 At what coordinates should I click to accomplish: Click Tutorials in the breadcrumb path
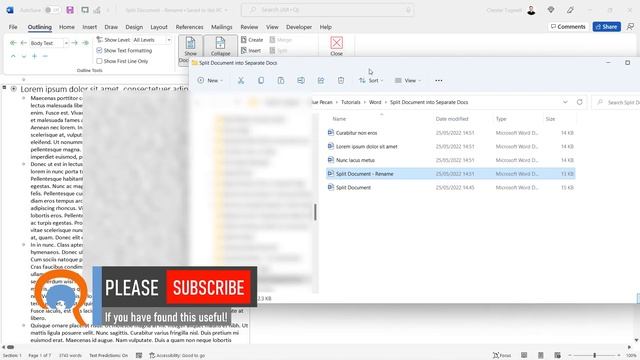coord(351,102)
